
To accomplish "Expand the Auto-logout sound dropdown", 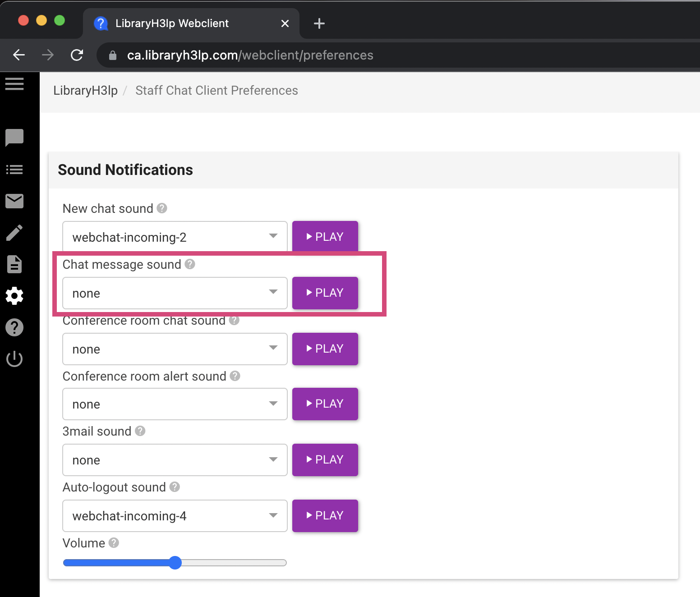I will (175, 515).
